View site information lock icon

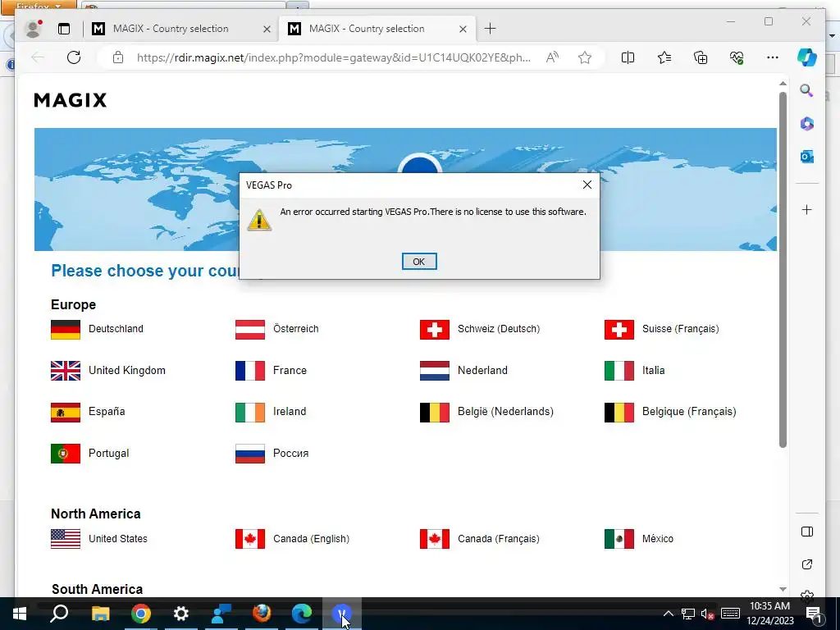click(x=118, y=57)
